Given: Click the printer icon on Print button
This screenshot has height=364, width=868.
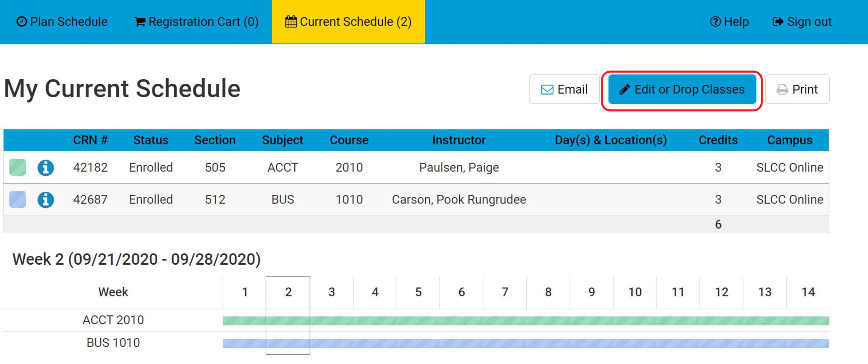Looking at the screenshot, I should (x=782, y=90).
